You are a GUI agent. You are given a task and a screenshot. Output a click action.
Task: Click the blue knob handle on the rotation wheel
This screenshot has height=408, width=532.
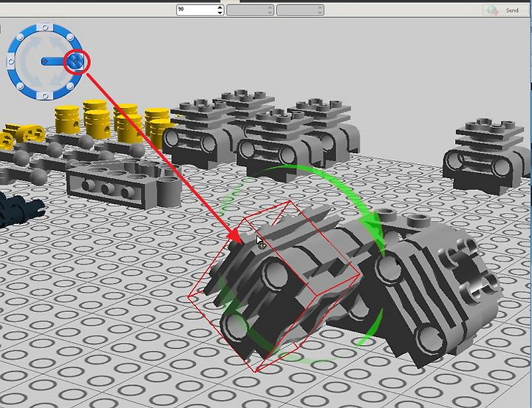coord(75,61)
